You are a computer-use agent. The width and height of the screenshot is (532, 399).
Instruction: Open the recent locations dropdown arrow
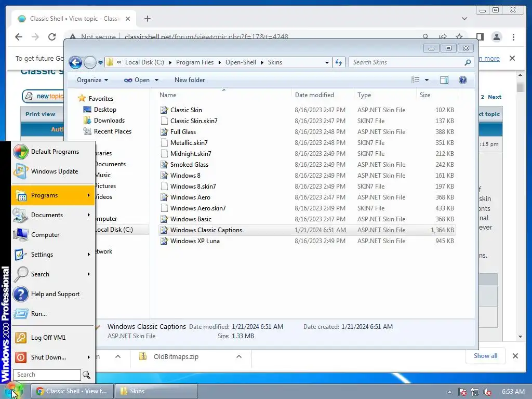click(x=100, y=63)
